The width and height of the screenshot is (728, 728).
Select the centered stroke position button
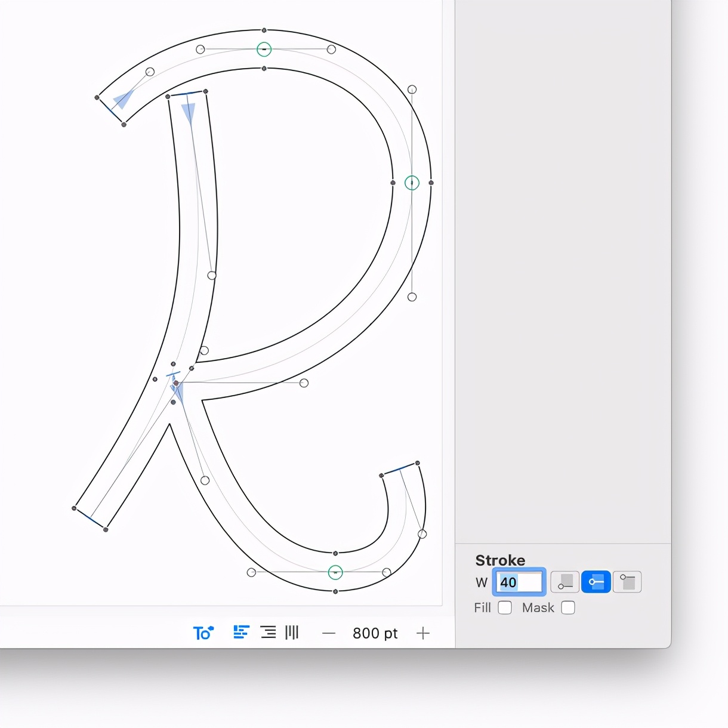[596, 582]
